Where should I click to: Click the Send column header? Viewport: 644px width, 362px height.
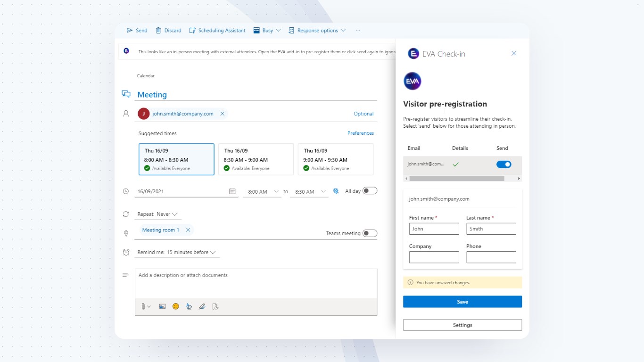[x=502, y=148]
